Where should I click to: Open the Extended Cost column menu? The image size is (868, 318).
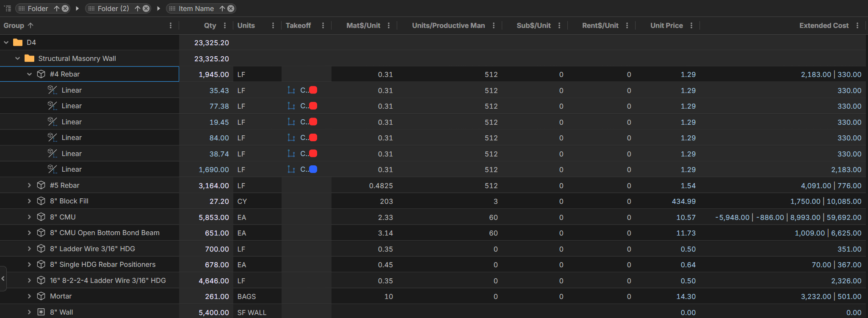(857, 25)
